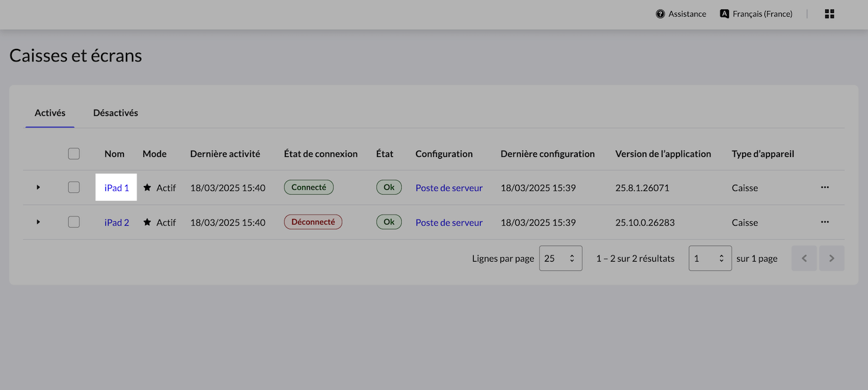Click the Dernière configuration column header
The width and height of the screenshot is (868, 390).
(x=547, y=154)
